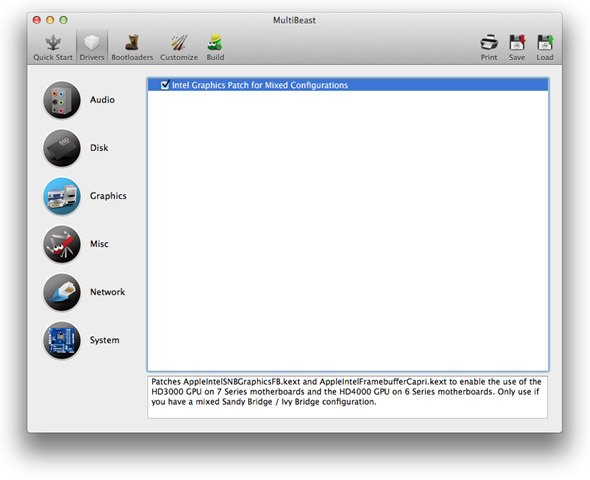Image resolution: width=590 pixels, height=480 pixels.
Task: Click the Graphics label in the sidebar
Action: pos(108,196)
